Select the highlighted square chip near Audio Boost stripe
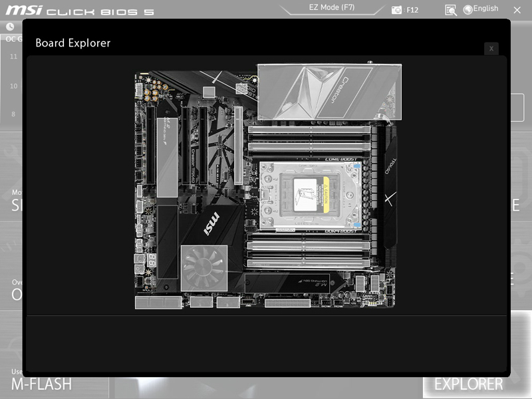532x399 pixels. [209, 92]
